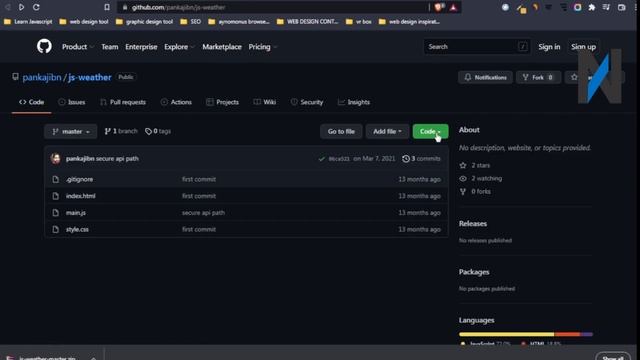The width and height of the screenshot is (640, 360).
Task: Open the 3 commits history link
Action: click(x=421, y=158)
